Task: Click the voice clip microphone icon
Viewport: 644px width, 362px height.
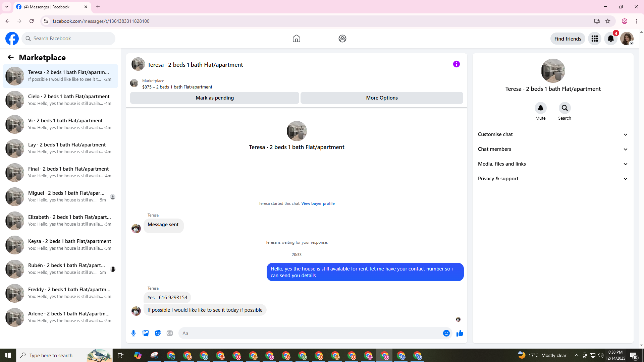Action: [133, 333]
